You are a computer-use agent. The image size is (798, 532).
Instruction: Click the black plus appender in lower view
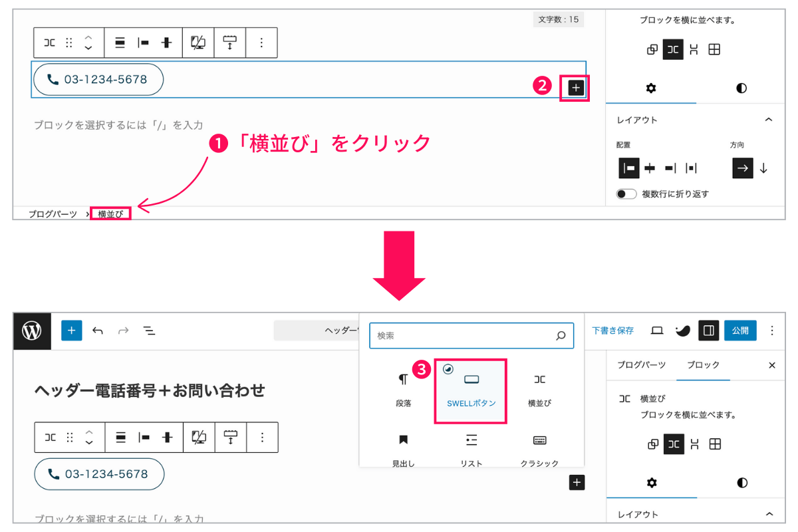[577, 483]
